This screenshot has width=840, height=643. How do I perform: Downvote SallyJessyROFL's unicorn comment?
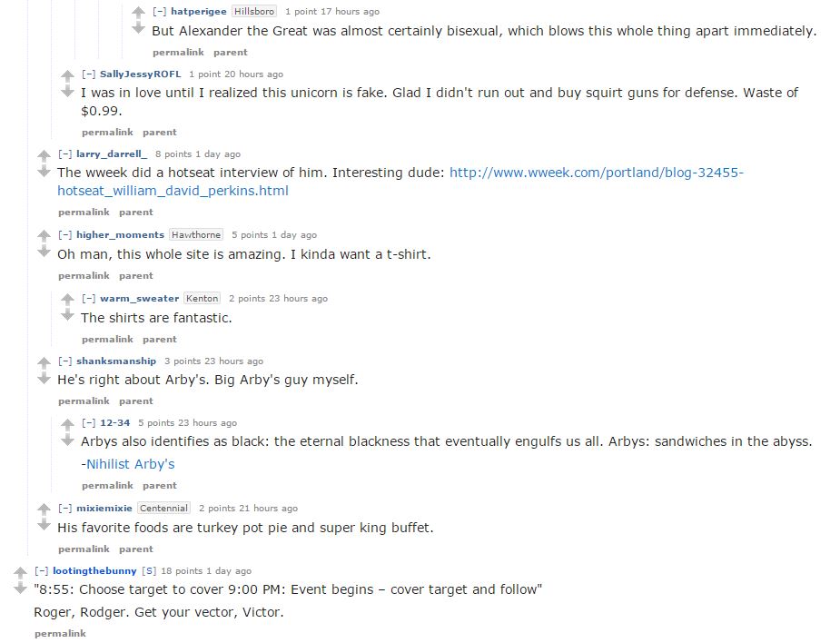(x=67, y=92)
